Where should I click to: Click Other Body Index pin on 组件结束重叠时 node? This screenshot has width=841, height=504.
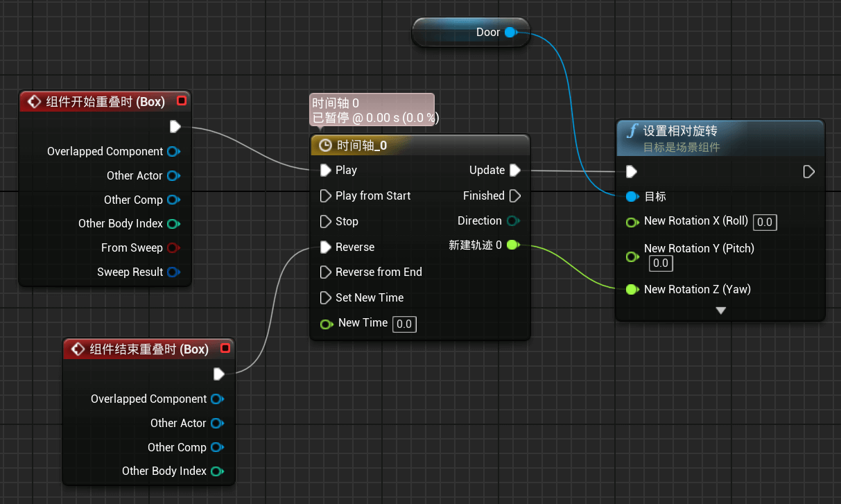pyautogui.click(x=218, y=471)
